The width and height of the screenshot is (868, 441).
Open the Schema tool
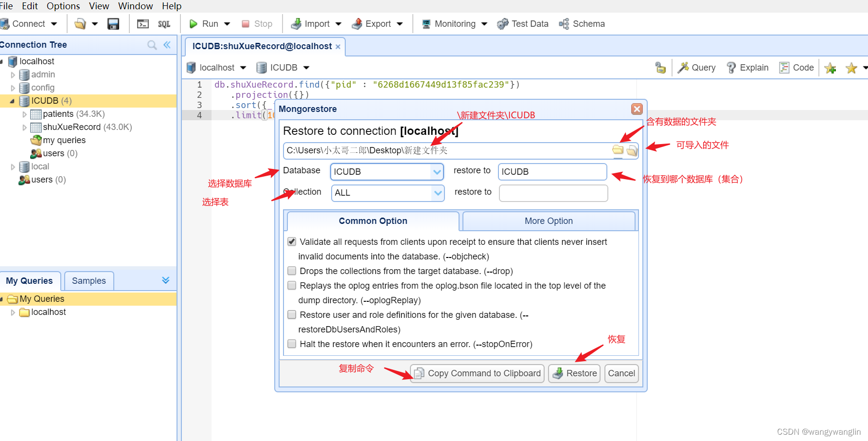click(x=582, y=24)
